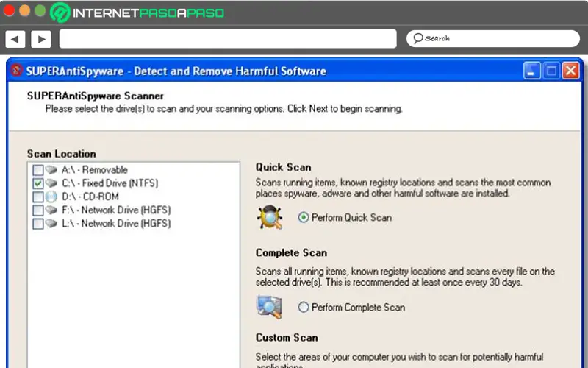Click the F:\ network drive icon
Viewport: 588px width, 368px height.
click(51, 210)
